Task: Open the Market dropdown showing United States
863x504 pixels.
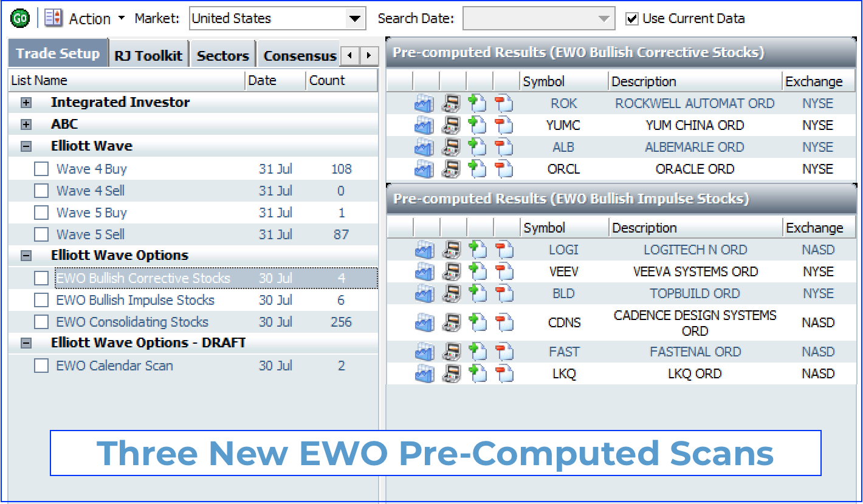Action: click(x=356, y=18)
